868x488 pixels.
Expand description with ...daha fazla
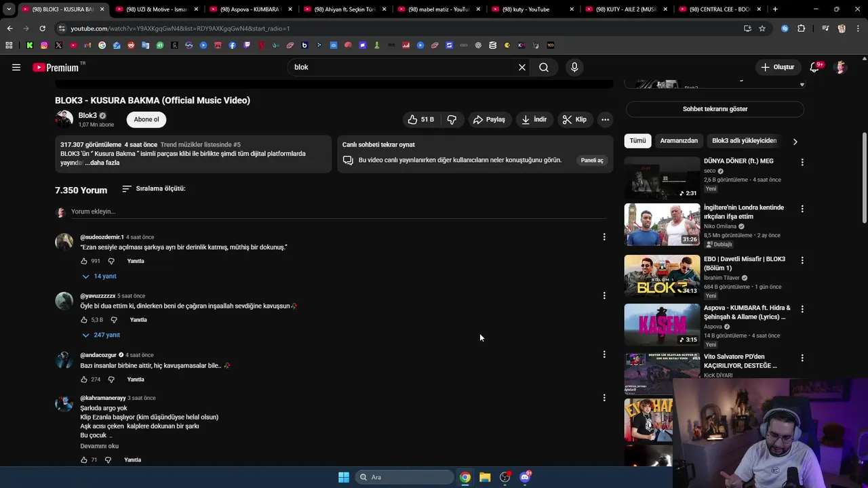(x=102, y=163)
